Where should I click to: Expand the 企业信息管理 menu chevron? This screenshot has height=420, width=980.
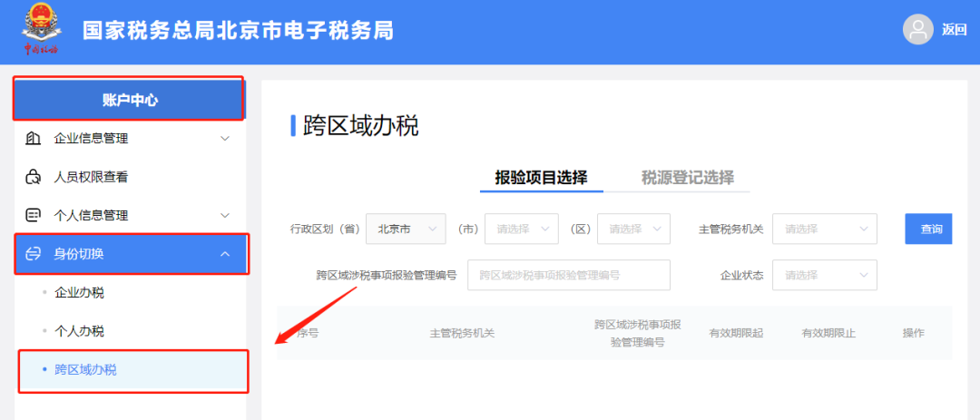(x=226, y=139)
